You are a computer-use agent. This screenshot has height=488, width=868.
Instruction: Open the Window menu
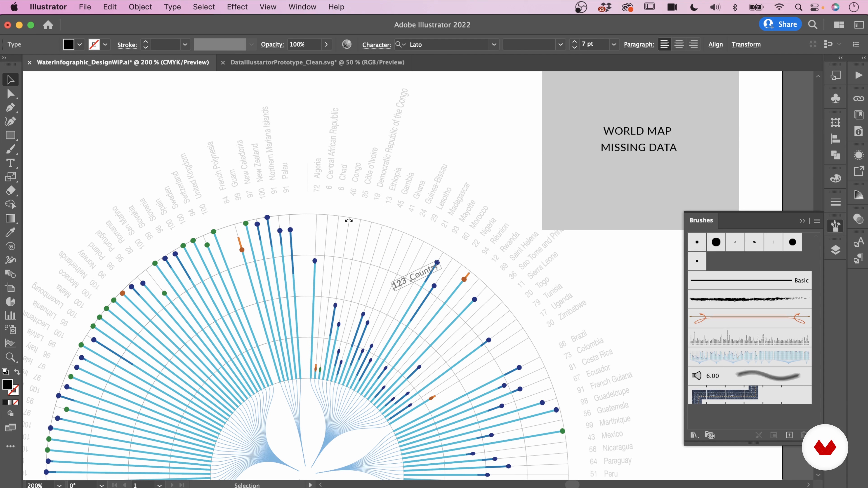(x=302, y=7)
